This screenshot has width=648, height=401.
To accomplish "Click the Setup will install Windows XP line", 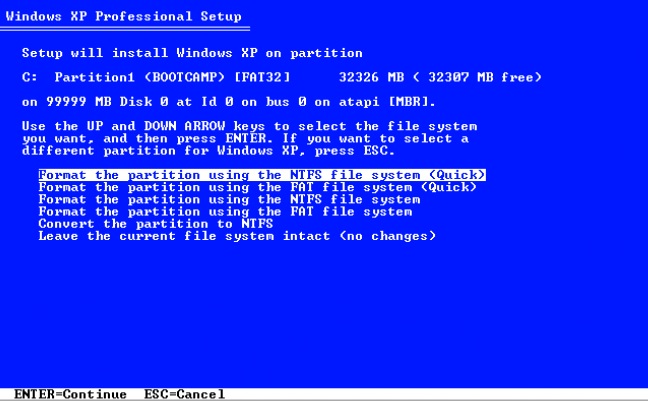I will pos(192,53).
